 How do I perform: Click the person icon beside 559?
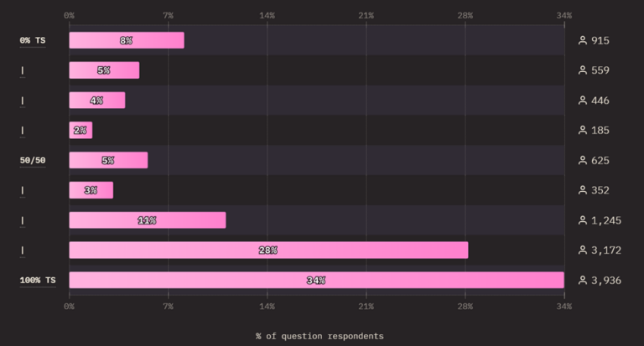click(583, 70)
